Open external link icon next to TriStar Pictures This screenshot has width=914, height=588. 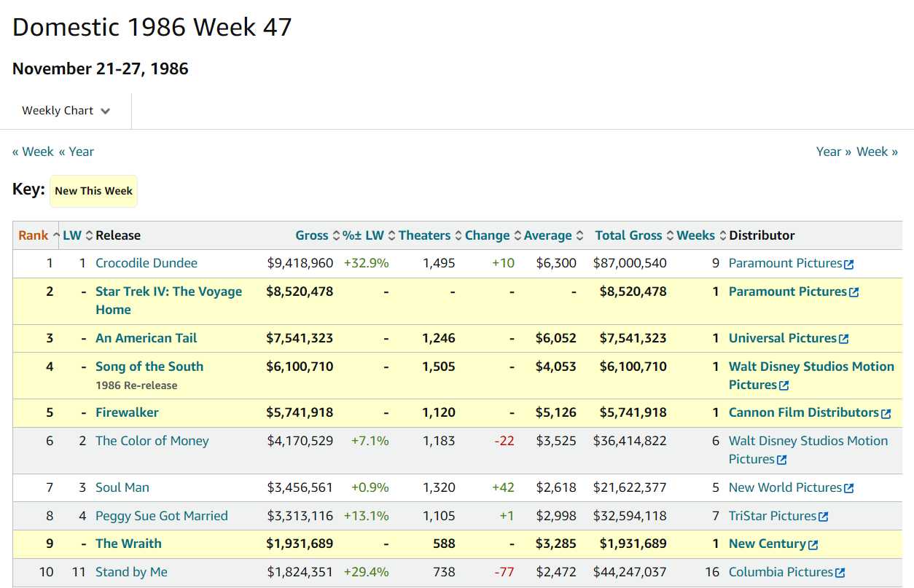pyautogui.click(x=824, y=517)
